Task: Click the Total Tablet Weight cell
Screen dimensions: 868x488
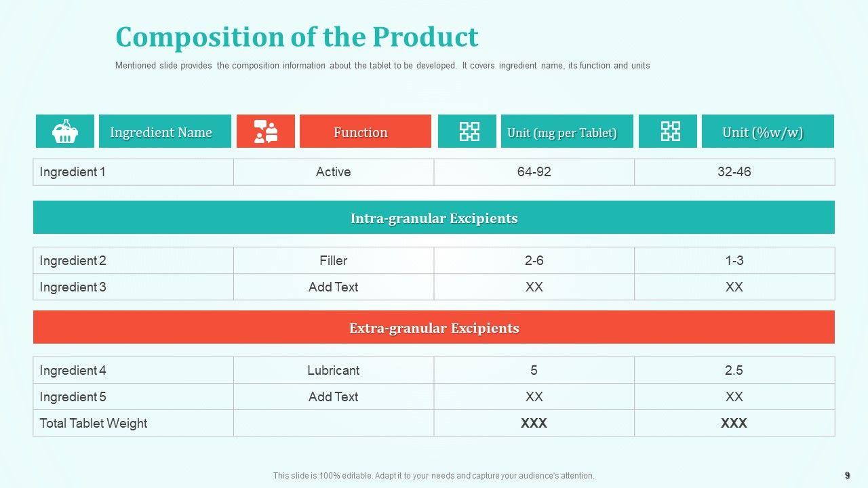Action: (x=94, y=423)
